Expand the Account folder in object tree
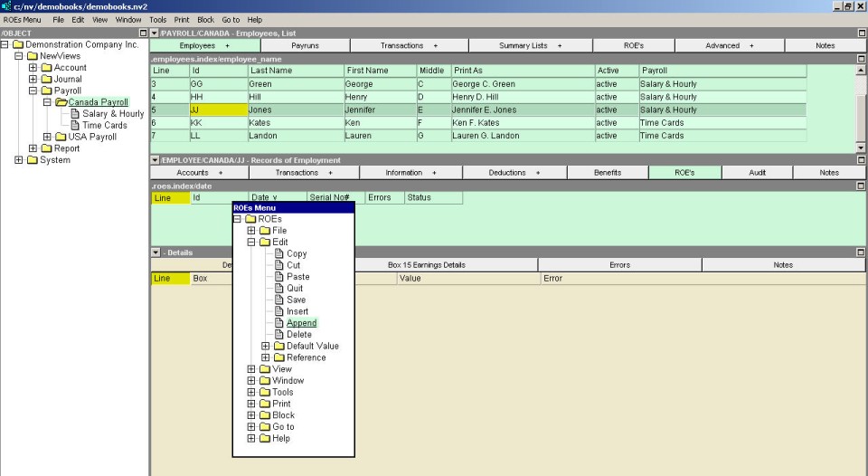868x476 pixels. point(33,68)
